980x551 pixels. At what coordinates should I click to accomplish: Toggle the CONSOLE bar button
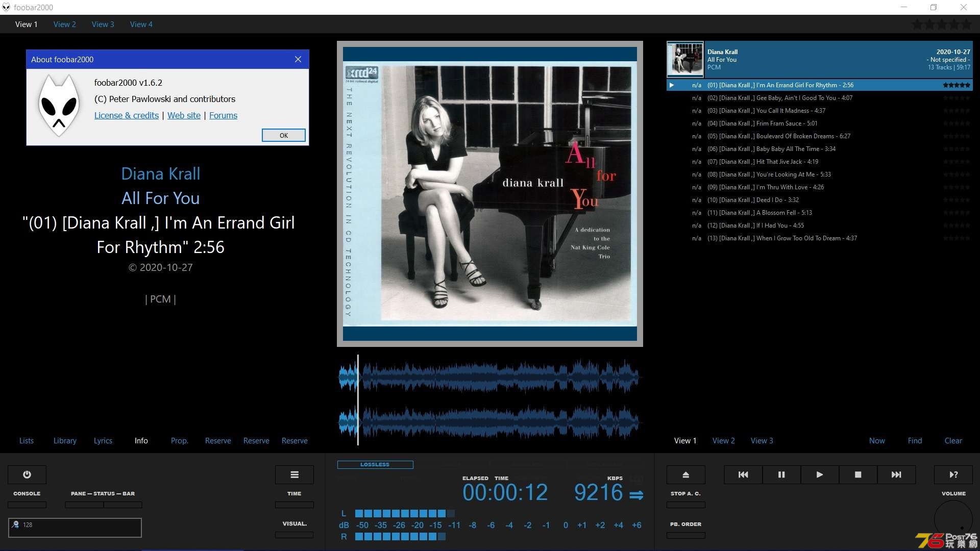[x=27, y=505]
